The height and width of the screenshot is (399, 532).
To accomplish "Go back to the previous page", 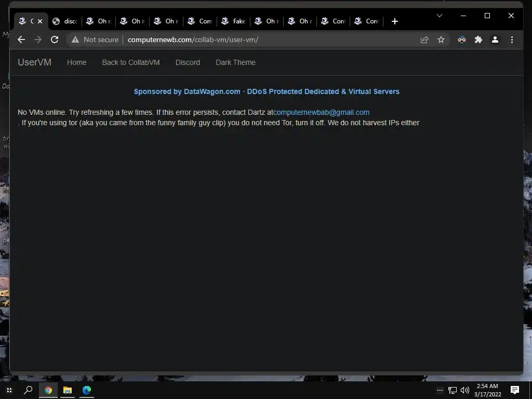I will pyautogui.click(x=21, y=39).
